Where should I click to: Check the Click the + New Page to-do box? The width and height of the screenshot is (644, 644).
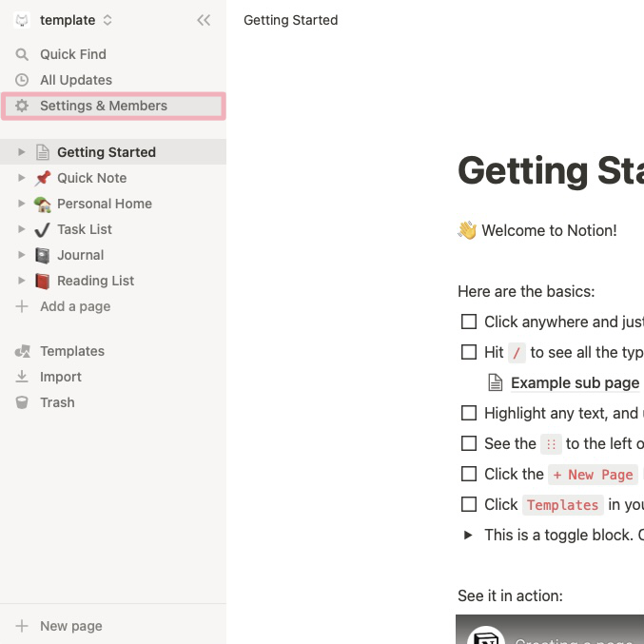[469, 474]
